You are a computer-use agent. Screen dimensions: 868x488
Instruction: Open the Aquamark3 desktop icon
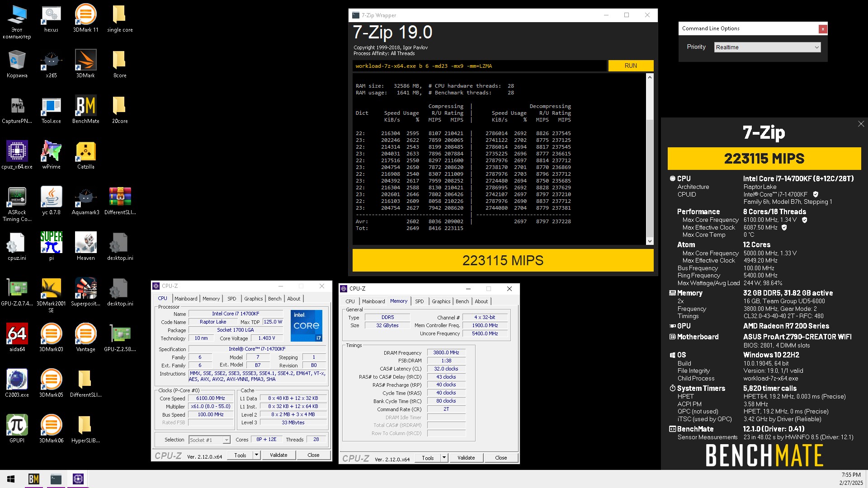85,201
